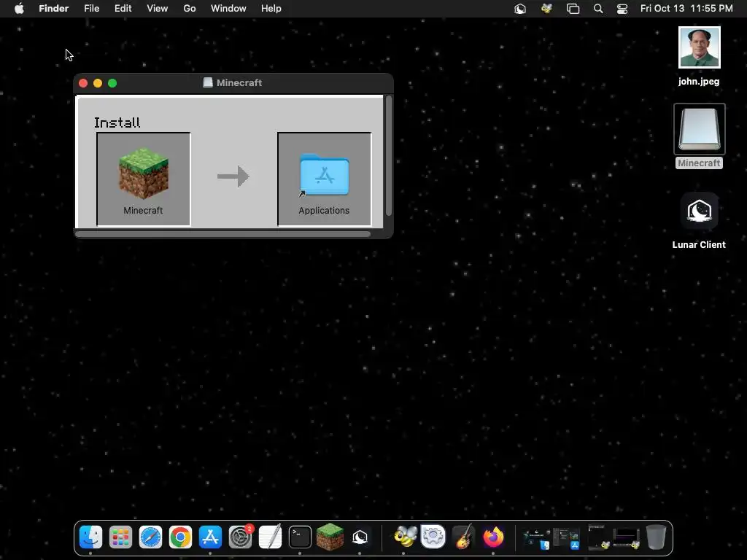This screenshot has height=560, width=747.
Task: Open Launchpad from the Dock
Action: pos(120,537)
